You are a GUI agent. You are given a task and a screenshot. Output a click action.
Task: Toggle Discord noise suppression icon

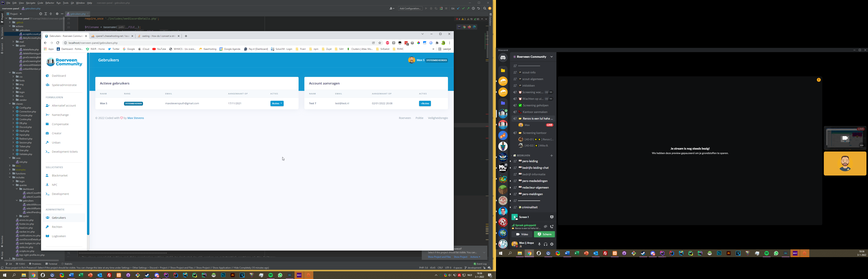(x=546, y=226)
